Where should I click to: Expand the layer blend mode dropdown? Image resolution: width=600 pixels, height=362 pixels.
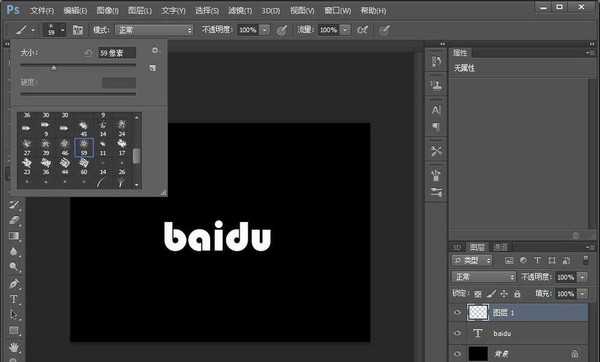483,276
